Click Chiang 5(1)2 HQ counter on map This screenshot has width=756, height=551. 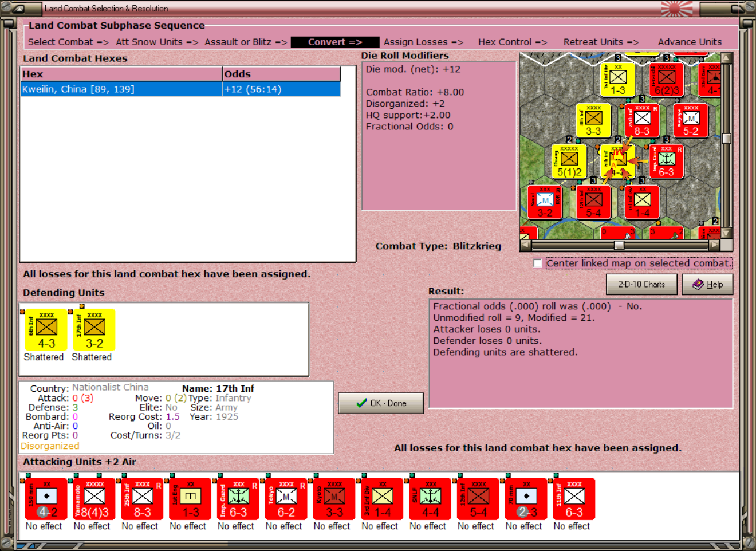[569, 161]
